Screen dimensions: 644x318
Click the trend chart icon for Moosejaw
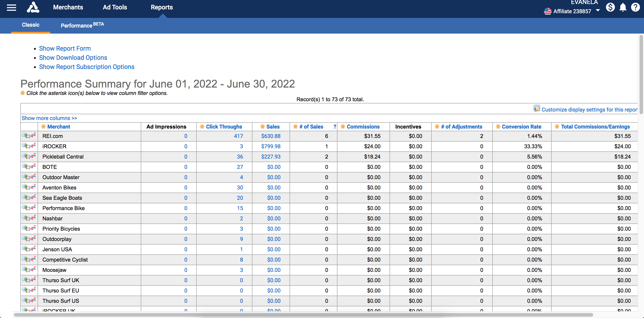32,269
